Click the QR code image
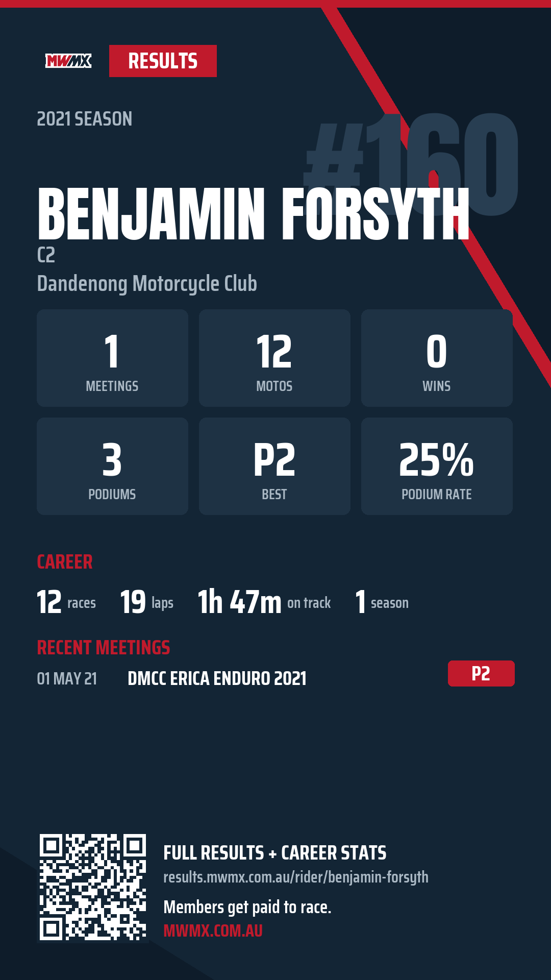The width and height of the screenshot is (551, 980). click(x=93, y=887)
